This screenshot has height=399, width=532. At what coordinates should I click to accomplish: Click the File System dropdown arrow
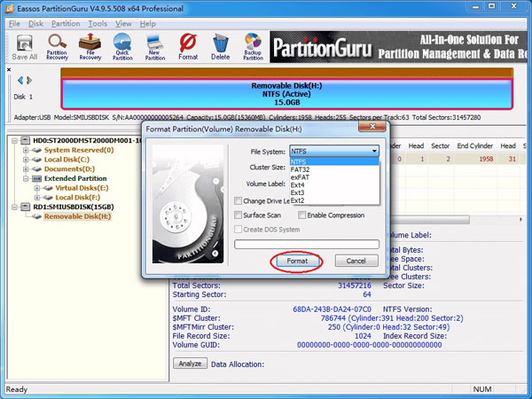pos(374,152)
